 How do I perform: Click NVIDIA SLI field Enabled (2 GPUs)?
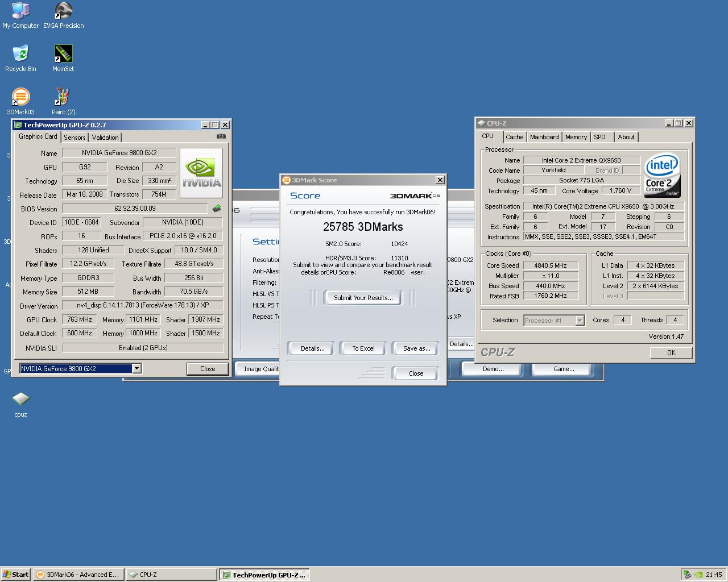pyautogui.click(x=143, y=348)
